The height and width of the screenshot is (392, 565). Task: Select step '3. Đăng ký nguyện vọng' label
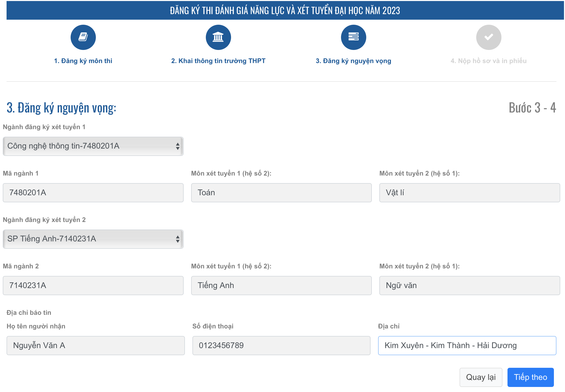[353, 61]
